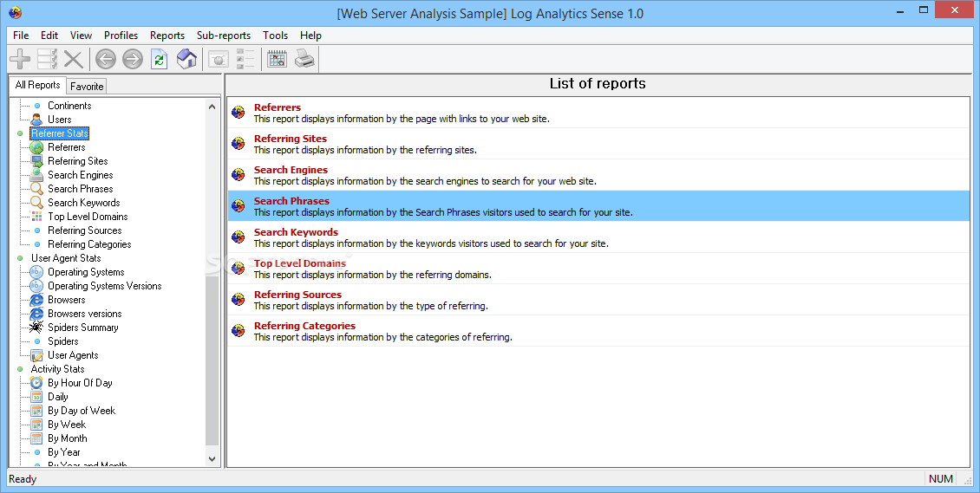Click the Search Engines icon in tree
This screenshot has height=493, width=980.
tap(37, 175)
